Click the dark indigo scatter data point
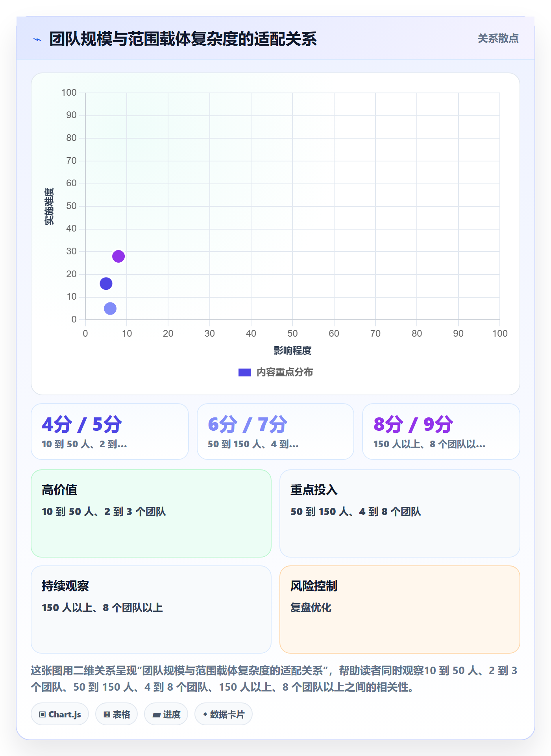This screenshot has width=551, height=756. 106,283
